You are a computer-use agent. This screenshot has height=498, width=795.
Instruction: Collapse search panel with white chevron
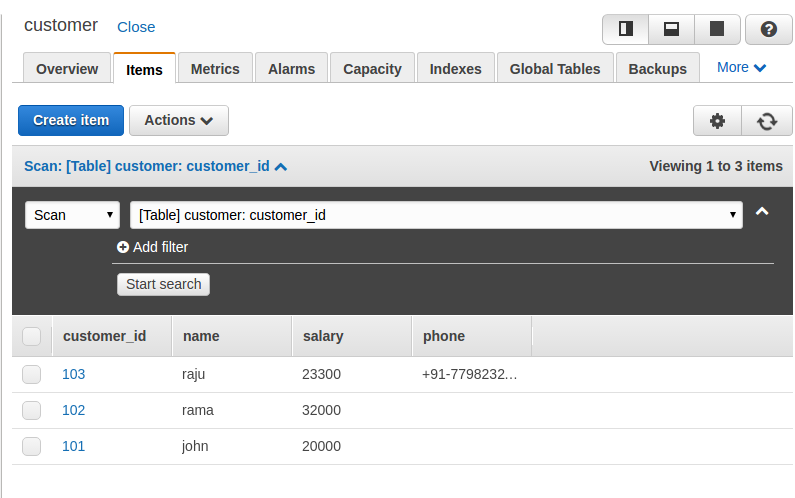pos(762,212)
